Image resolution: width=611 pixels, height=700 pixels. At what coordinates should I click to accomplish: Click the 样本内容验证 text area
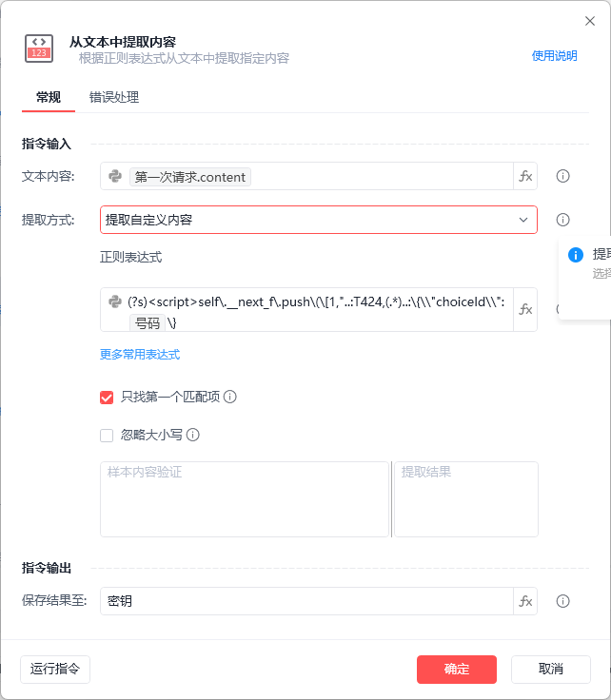tap(245, 499)
